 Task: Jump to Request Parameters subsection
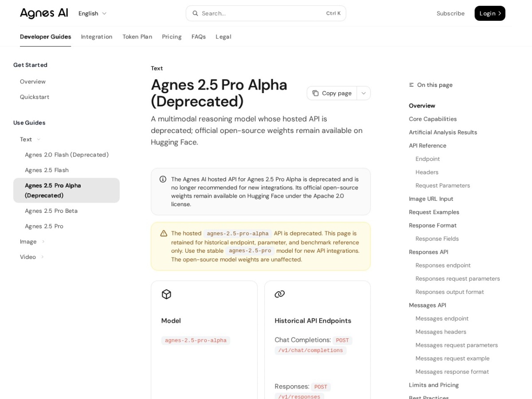click(x=442, y=185)
